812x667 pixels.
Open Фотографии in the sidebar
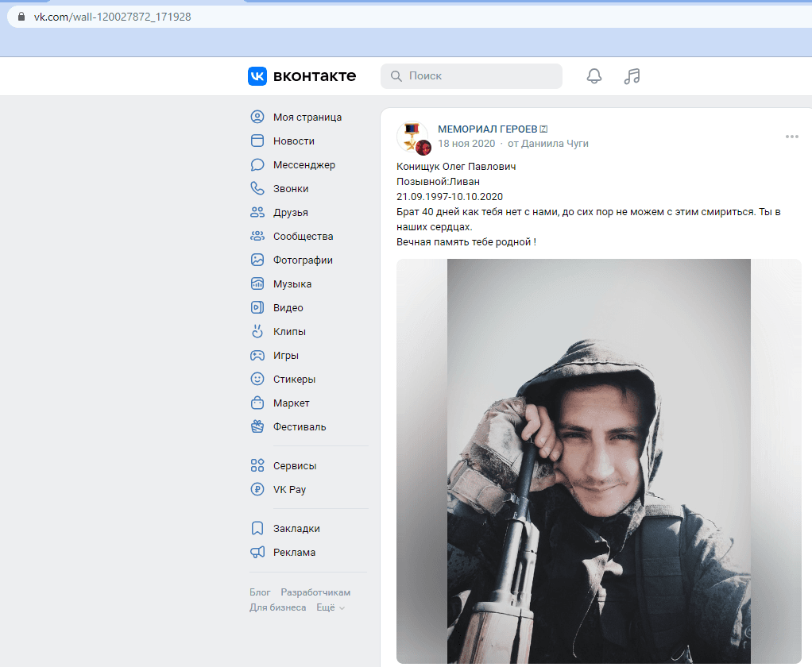(x=303, y=260)
